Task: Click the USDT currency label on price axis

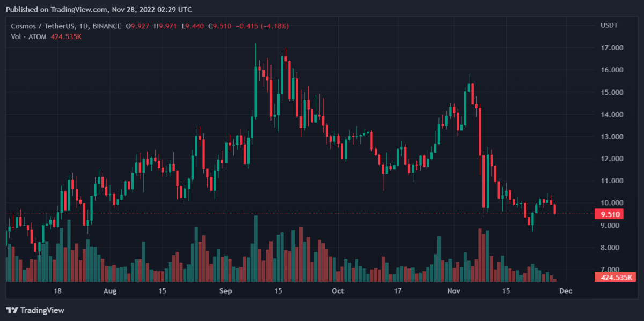Action: tap(609, 26)
